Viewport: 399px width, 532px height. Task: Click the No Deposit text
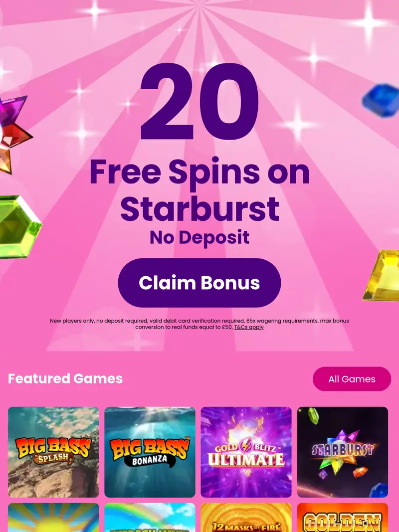199,237
